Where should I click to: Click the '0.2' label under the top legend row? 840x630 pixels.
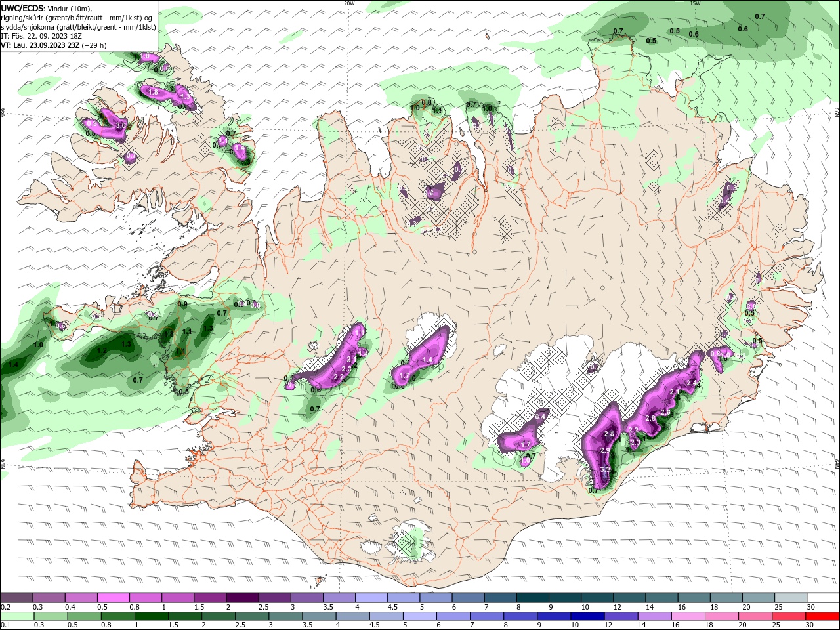[5, 607]
